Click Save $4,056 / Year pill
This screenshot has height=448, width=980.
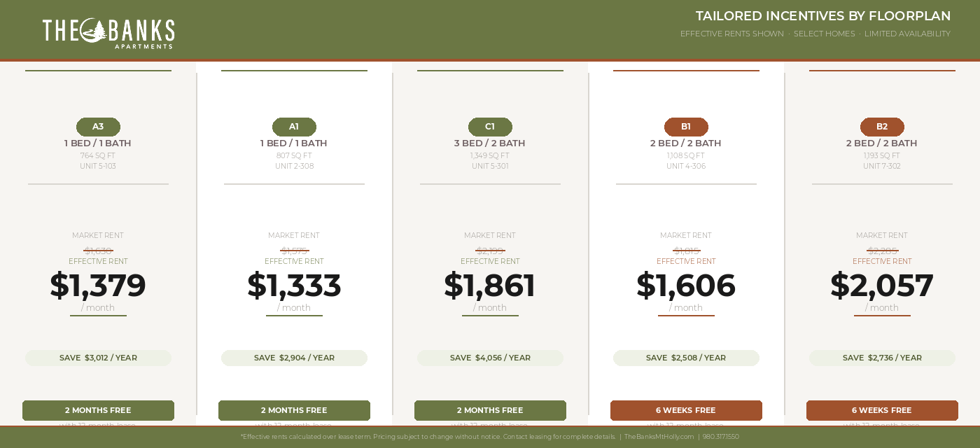(x=490, y=358)
